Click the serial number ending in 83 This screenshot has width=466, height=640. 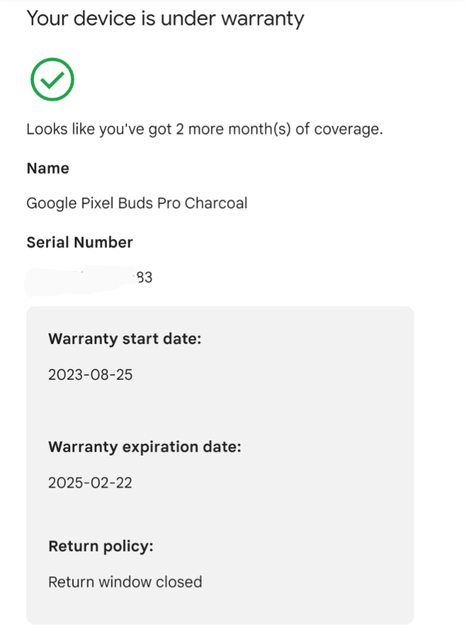click(x=89, y=278)
